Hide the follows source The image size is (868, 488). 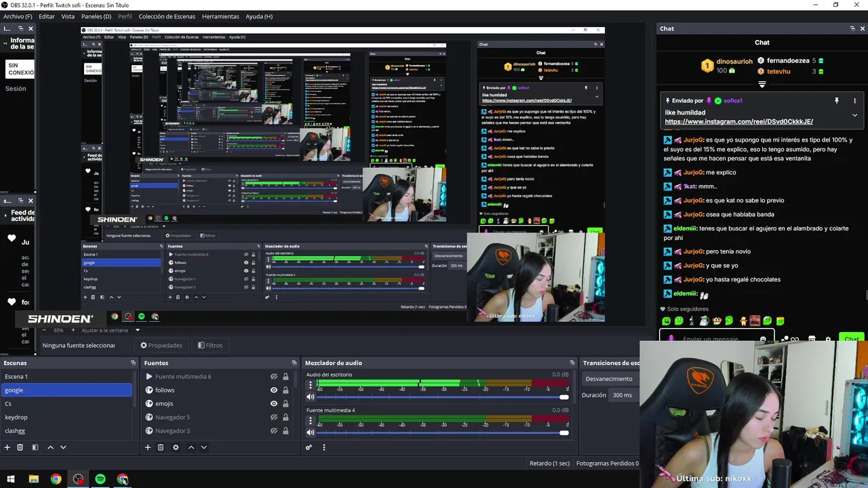click(x=274, y=390)
